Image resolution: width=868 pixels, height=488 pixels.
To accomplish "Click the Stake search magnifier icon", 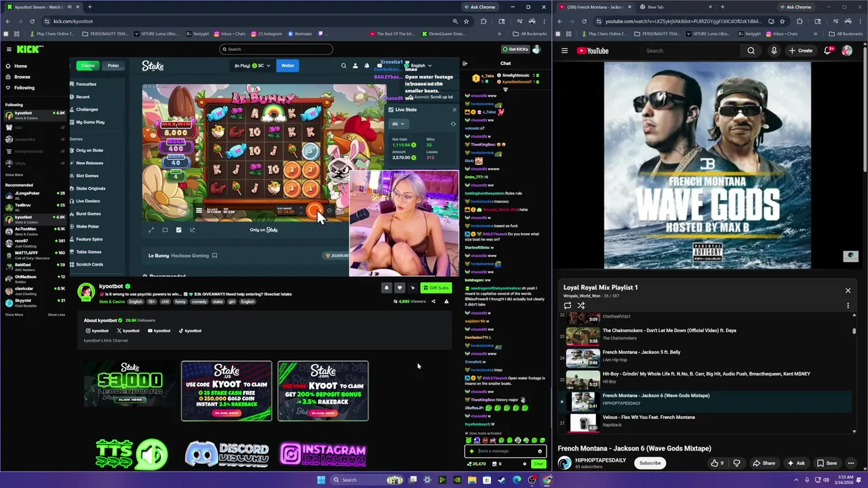I will click(x=344, y=66).
